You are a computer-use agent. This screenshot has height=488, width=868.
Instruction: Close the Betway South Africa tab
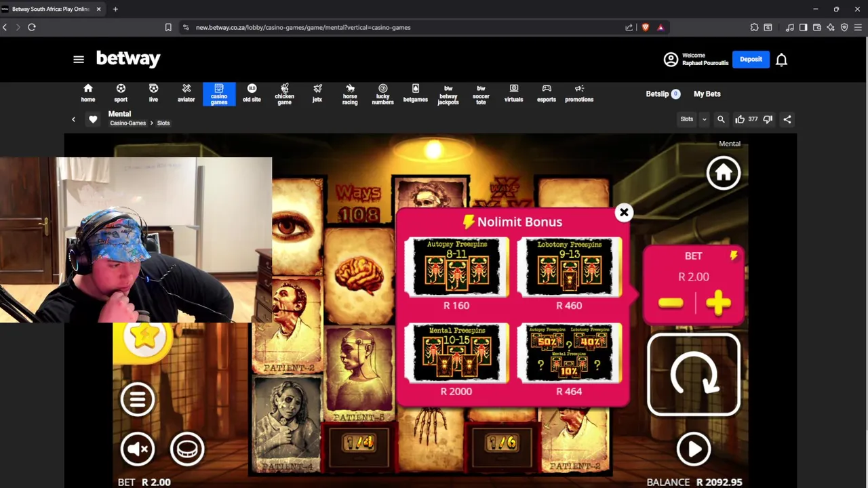98,9
